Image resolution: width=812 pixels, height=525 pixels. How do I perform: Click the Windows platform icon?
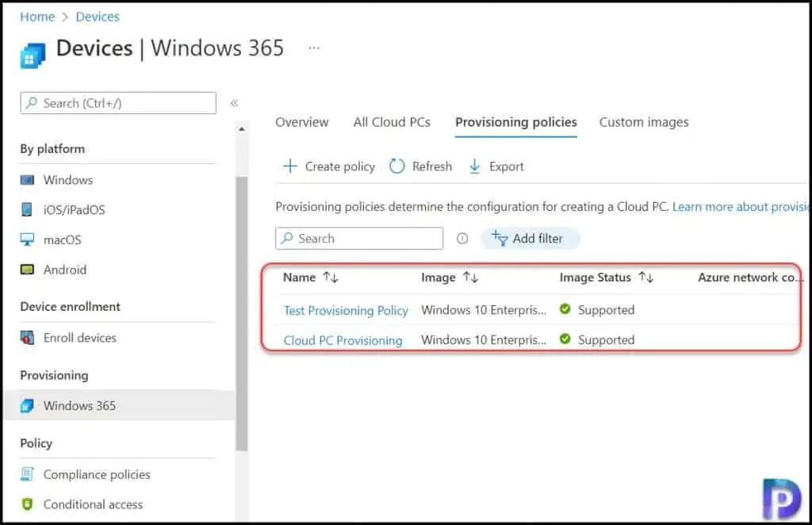click(x=28, y=180)
